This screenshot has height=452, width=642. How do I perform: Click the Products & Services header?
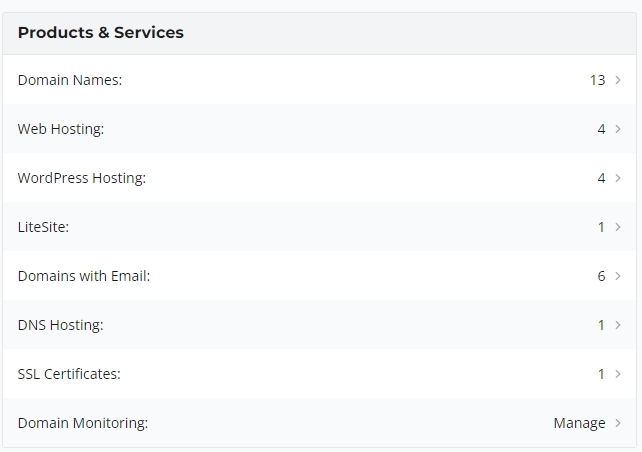(101, 33)
